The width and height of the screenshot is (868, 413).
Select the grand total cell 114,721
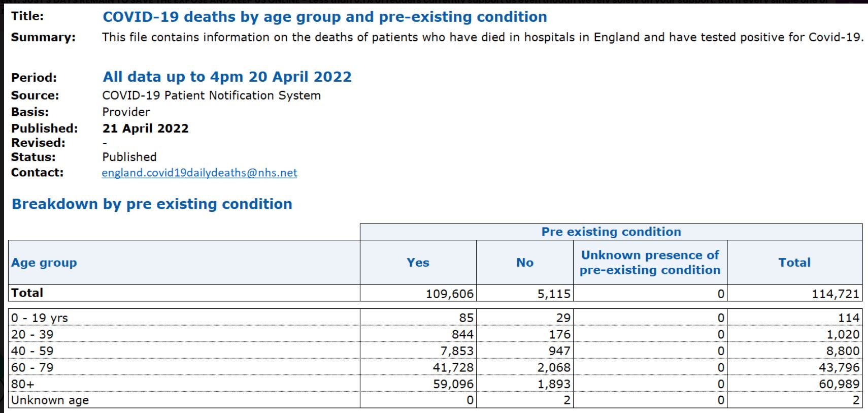tap(835, 294)
